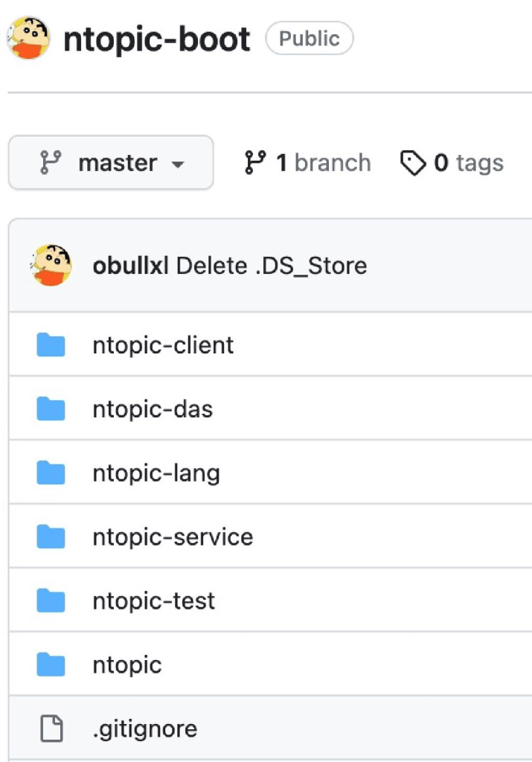Click the folder icon for ntopic-client
Image resolution: width=532 pixels, height=762 pixels.
click(51, 345)
